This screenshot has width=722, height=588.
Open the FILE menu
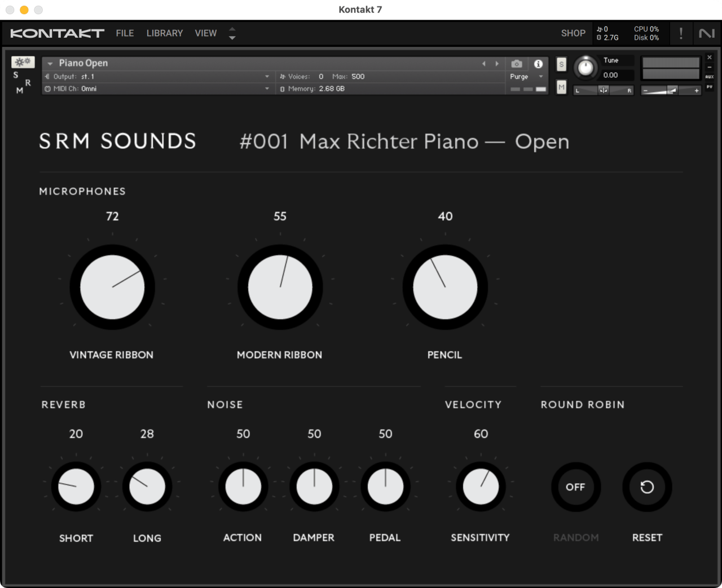click(125, 33)
